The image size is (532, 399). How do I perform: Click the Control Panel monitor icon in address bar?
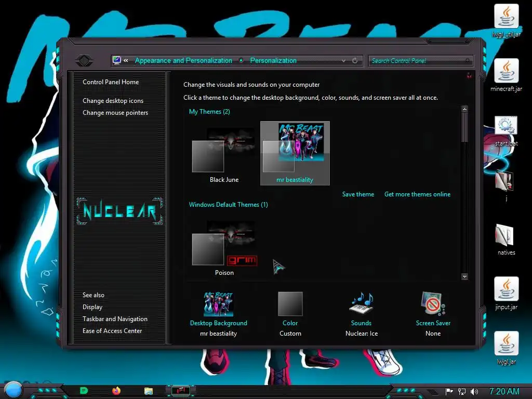[x=117, y=60]
